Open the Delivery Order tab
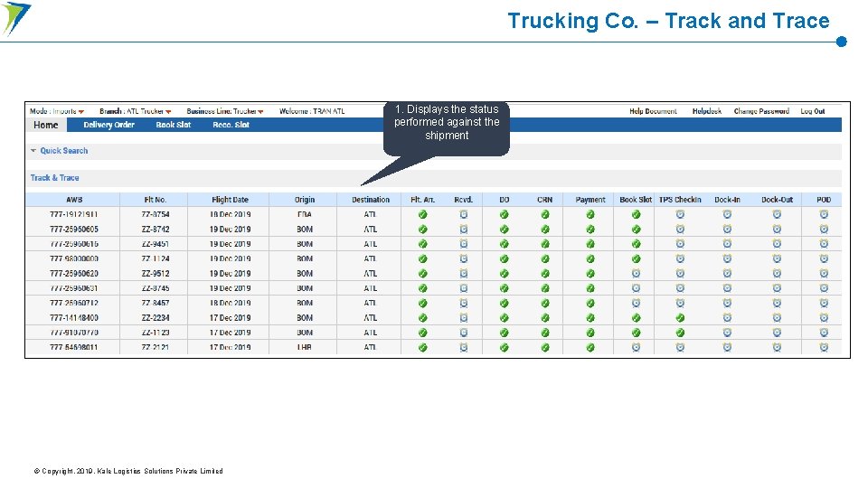Image resolution: width=868 pixels, height=488 pixels. pyautogui.click(x=109, y=125)
